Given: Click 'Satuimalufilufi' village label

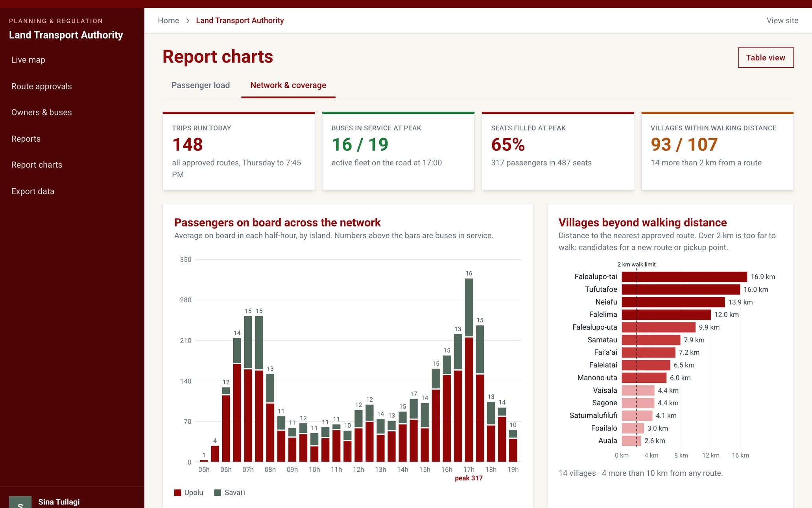Looking at the screenshot, I should click(x=593, y=415).
